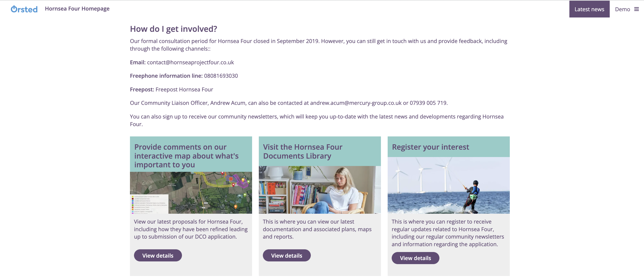The height and width of the screenshot is (278, 644).
Task: Click the kitesurfer and wind turbines image
Action: [448, 185]
